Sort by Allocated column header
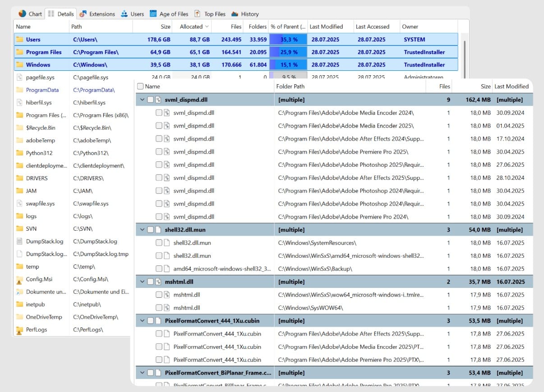The width and height of the screenshot is (544, 392). [192, 27]
